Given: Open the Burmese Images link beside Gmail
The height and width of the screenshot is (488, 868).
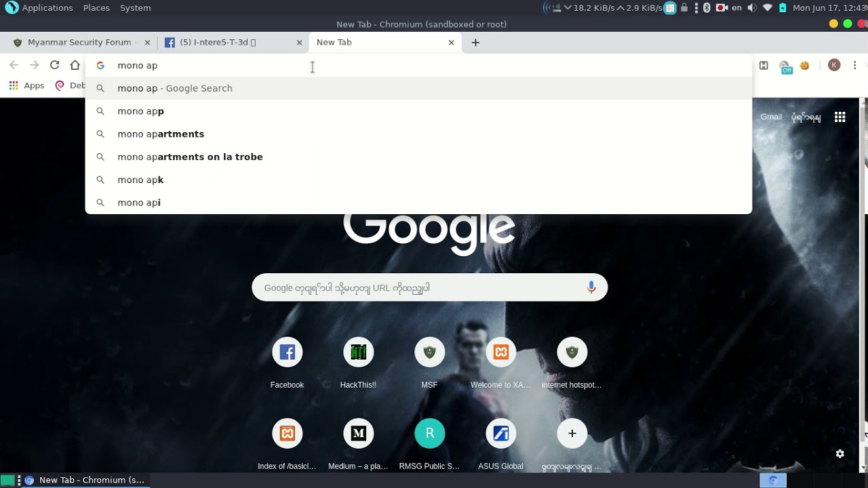Looking at the screenshot, I should coord(806,117).
